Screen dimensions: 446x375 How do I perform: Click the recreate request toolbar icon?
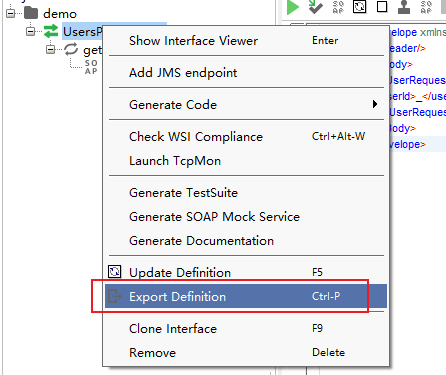(360, 6)
